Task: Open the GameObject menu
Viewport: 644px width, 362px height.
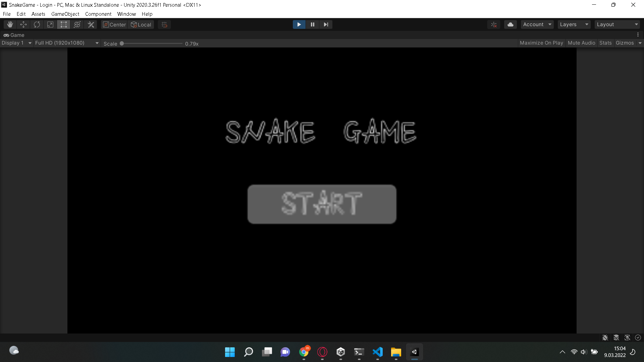Action: pos(65,14)
